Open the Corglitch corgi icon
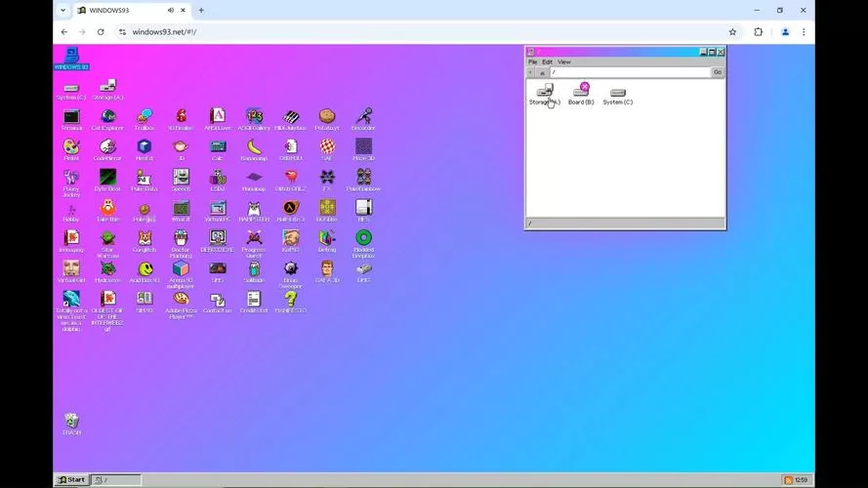This screenshot has width=868, height=488. [x=145, y=241]
